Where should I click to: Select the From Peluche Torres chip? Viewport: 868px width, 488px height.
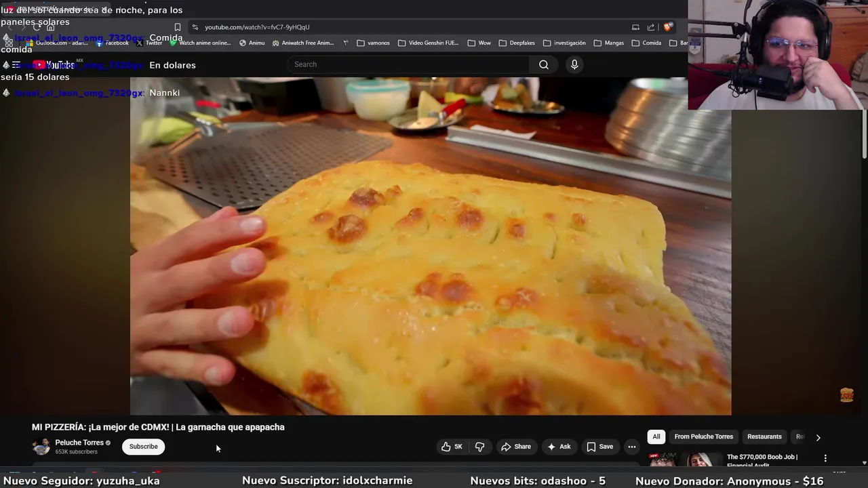coord(703,437)
